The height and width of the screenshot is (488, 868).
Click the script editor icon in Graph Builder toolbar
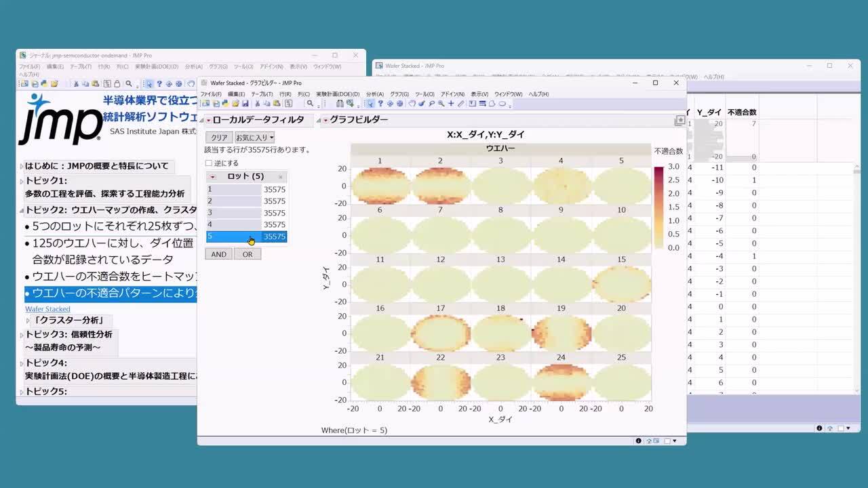click(288, 104)
